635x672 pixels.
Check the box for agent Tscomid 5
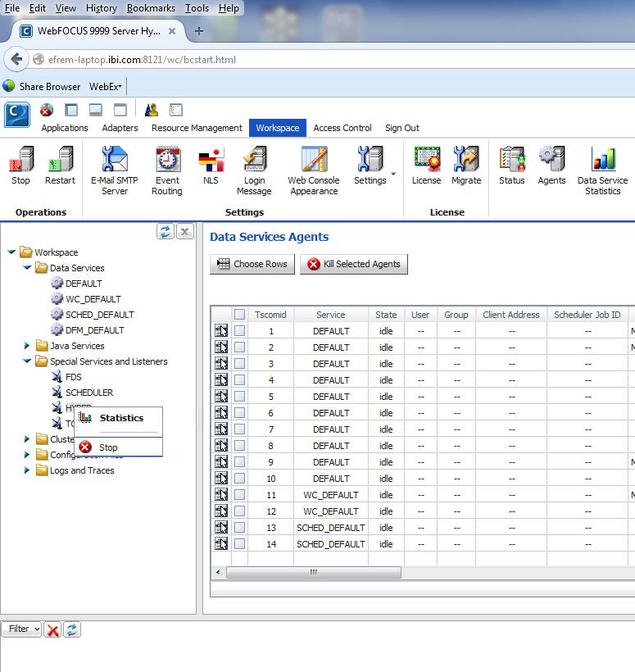click(239, 397)
